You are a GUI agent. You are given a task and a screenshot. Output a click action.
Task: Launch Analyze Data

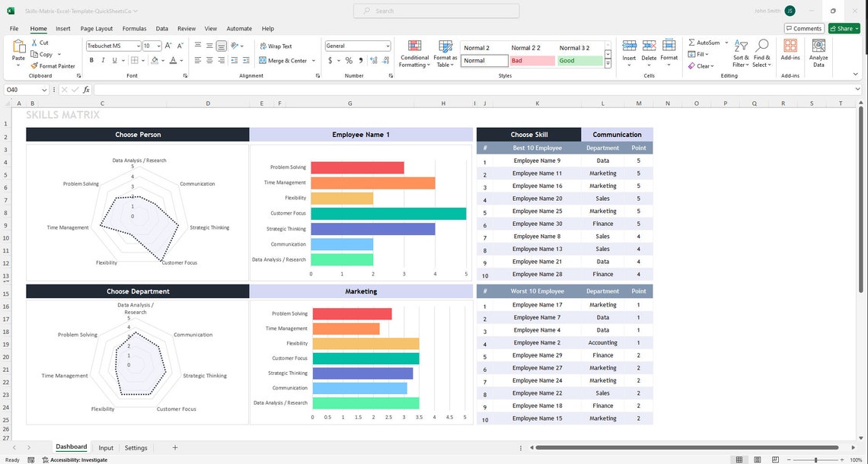pos(818,52)
